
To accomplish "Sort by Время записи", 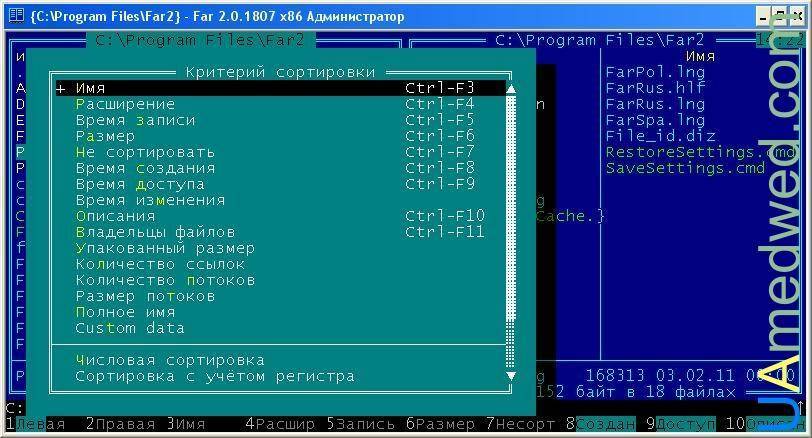I will pos(280,120).
